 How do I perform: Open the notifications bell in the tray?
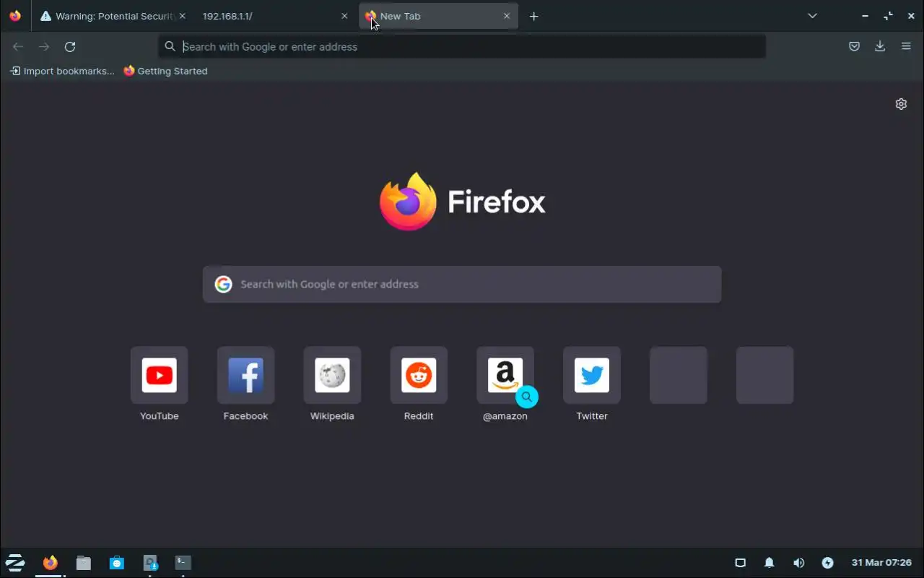tap(770, 562)
